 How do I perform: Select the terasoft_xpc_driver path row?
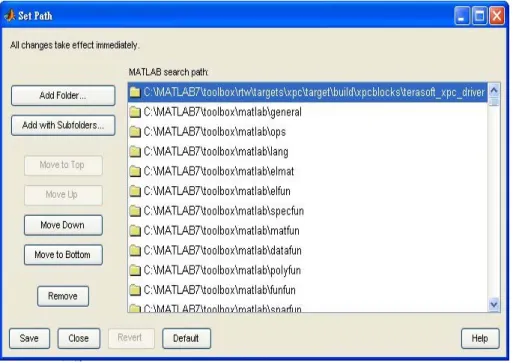tap(307, 92)
